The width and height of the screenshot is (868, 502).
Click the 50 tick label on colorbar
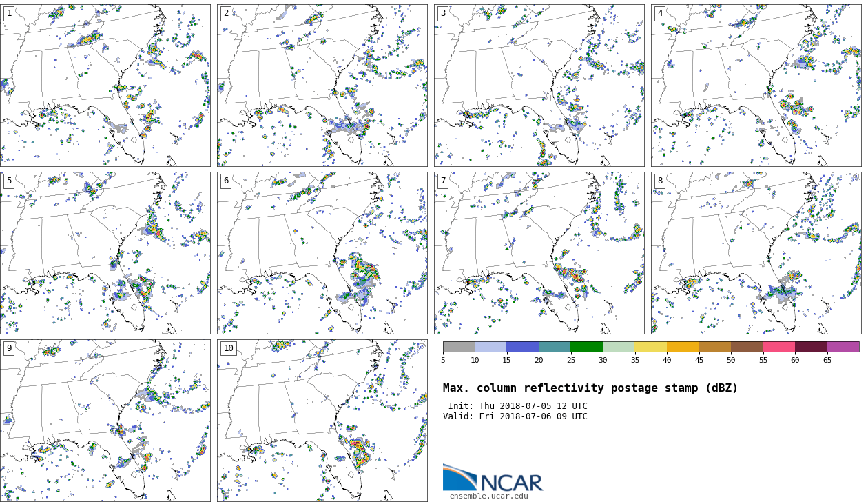coord(731,360)
